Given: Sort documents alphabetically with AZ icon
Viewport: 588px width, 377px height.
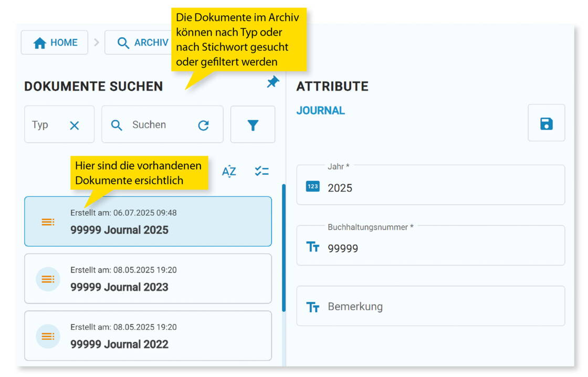Looking at the screenshot, I should (x=229, y=172).
